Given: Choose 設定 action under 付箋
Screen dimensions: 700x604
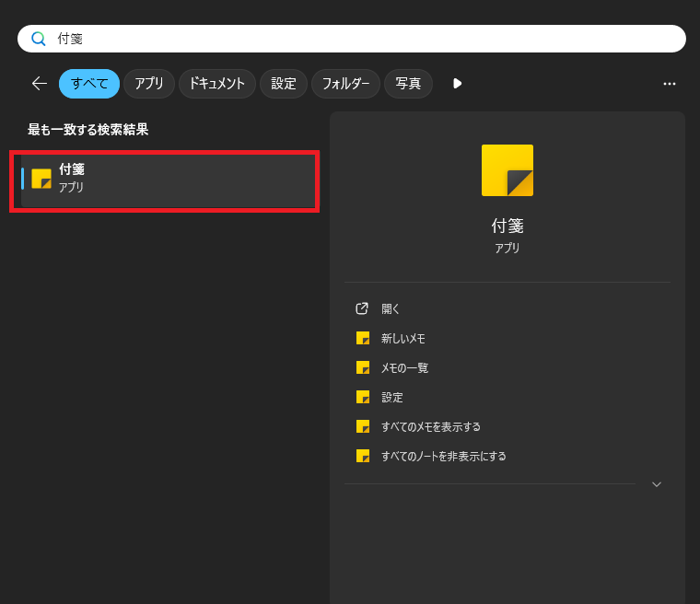Looking at the screenshot, I should tap(507, 397).
